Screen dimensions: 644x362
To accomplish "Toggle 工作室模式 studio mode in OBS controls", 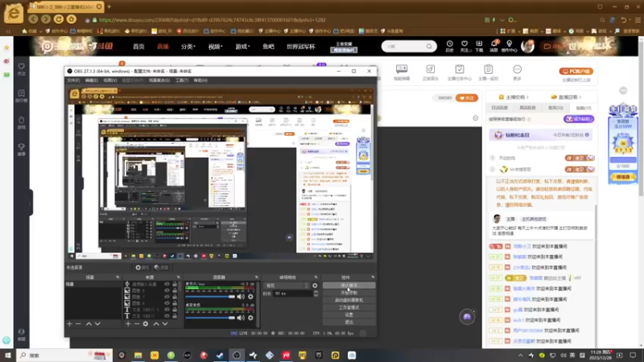I will coord(349,307).
